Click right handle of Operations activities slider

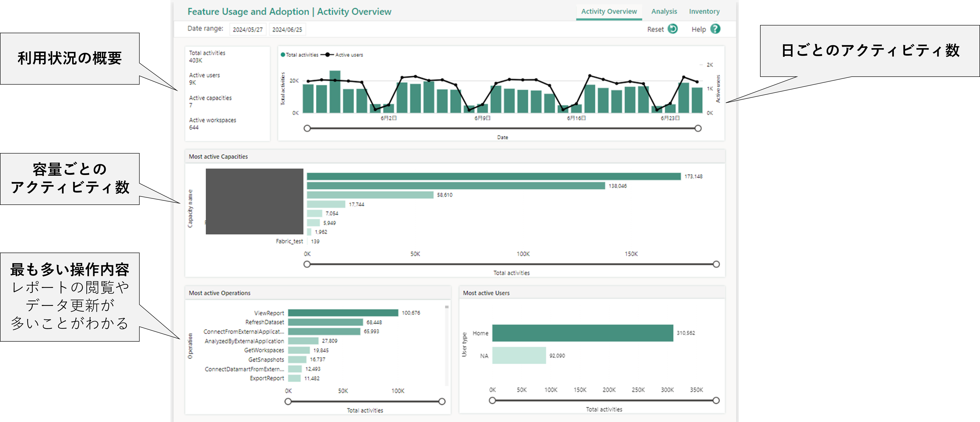click(442, 401)
